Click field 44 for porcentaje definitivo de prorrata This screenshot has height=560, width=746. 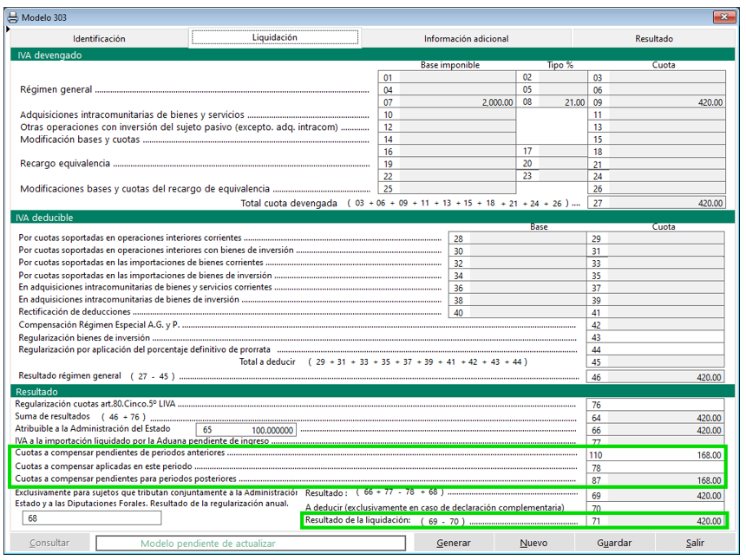point(655,350)
